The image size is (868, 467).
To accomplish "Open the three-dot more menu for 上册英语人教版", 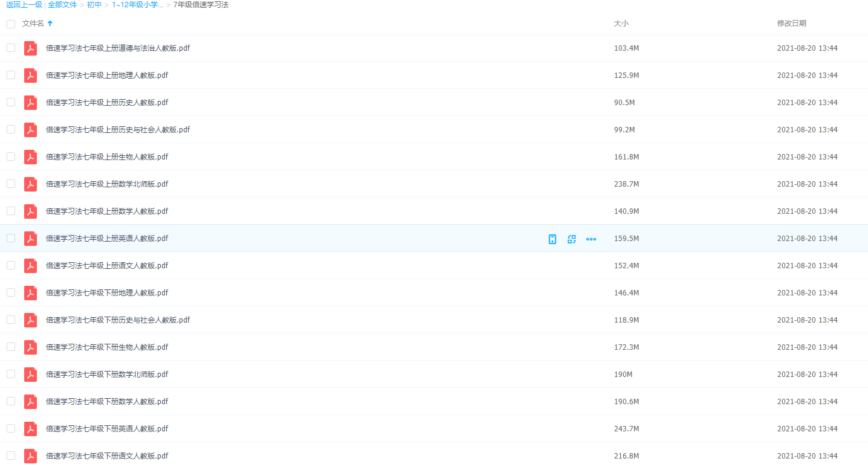I will [x=591, y=239].
